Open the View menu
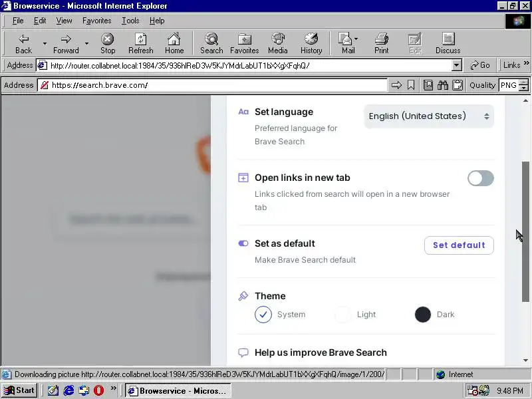This screenshot has width=532, height=399. click(x=64, y=21)
